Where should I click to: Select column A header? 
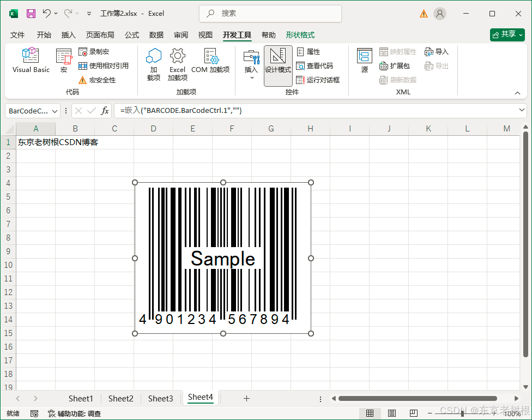point(35,129)
